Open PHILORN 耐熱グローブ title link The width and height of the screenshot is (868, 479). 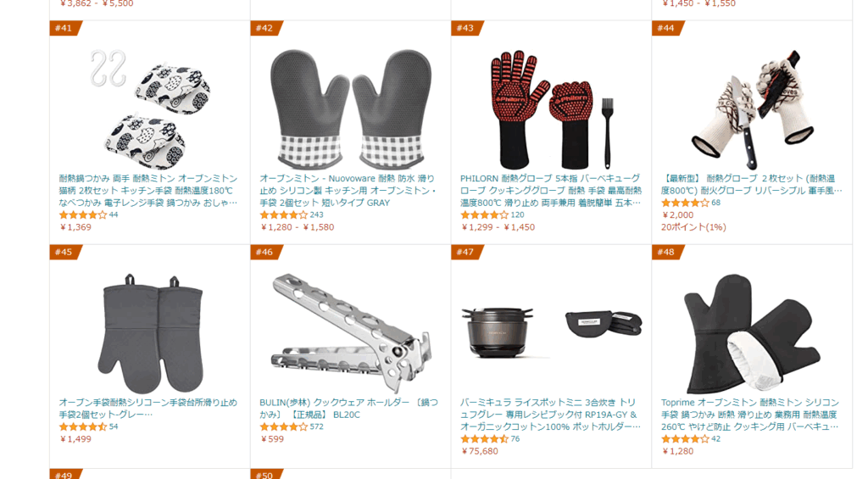point(551,191)
